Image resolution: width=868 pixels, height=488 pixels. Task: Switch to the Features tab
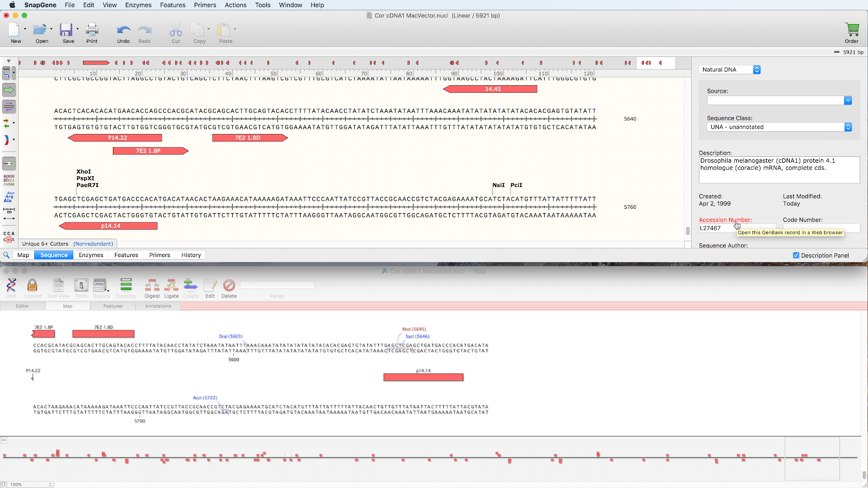(x=126, y=255)
